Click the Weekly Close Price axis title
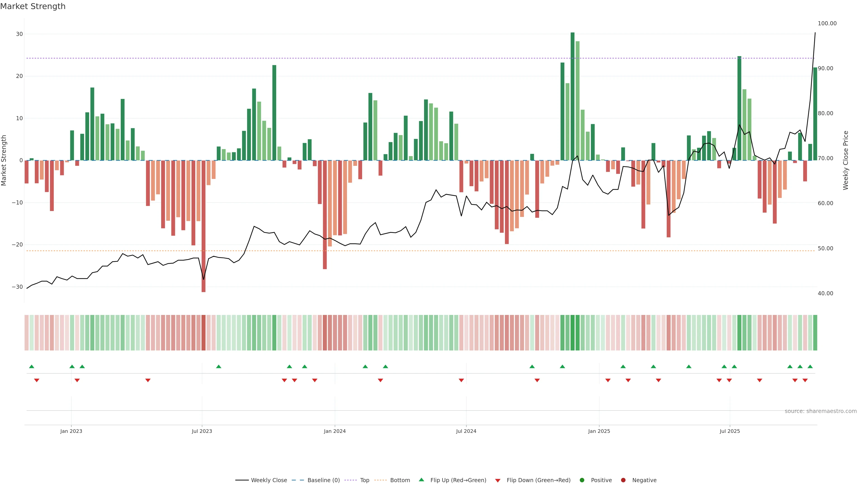The width and height of the screenshot is (868, 488). point(846,160)
